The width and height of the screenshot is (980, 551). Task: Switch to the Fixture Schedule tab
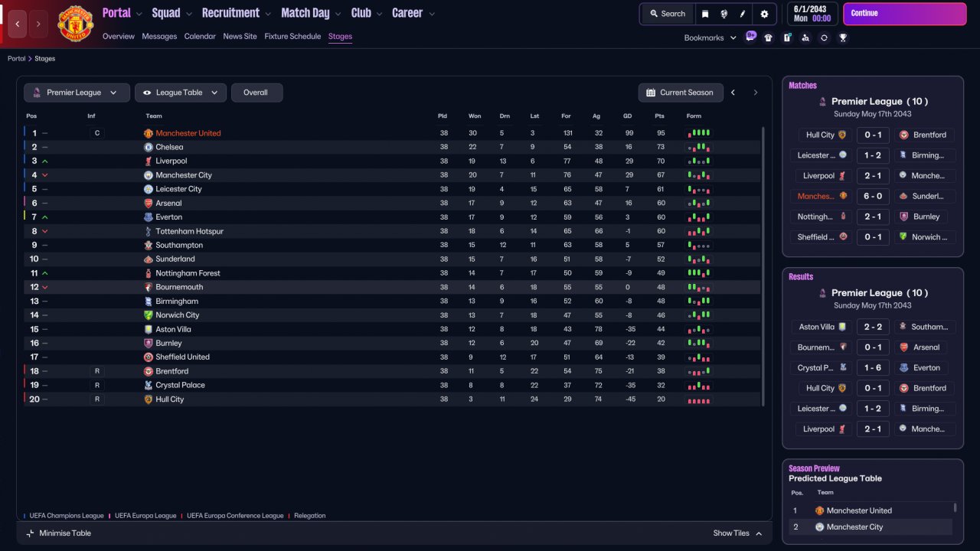[x=292, y=36]
